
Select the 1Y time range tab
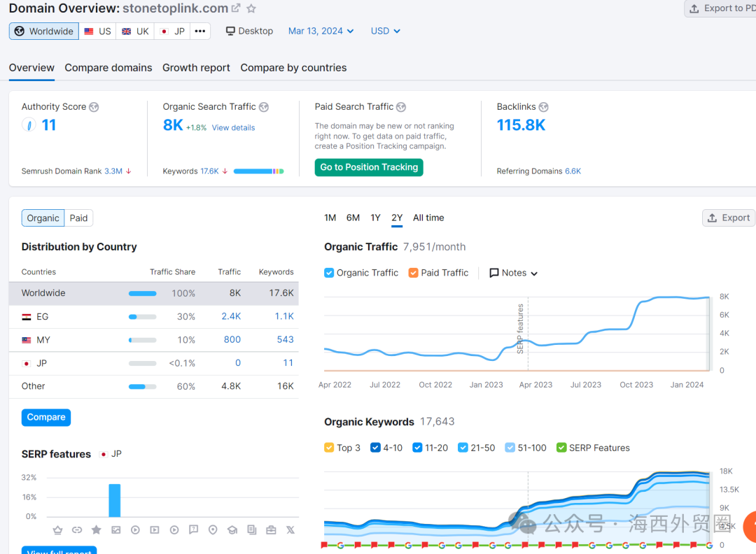376,218
